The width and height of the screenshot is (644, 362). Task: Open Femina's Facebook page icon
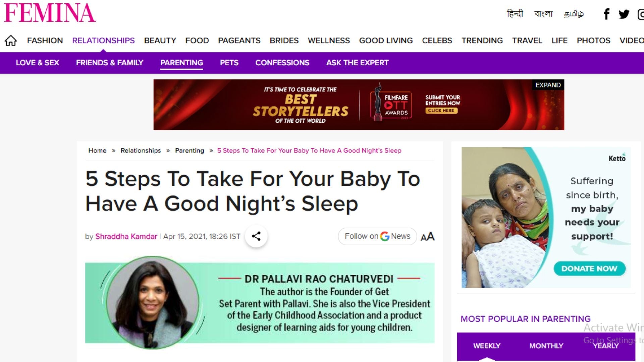pos(606,14)
